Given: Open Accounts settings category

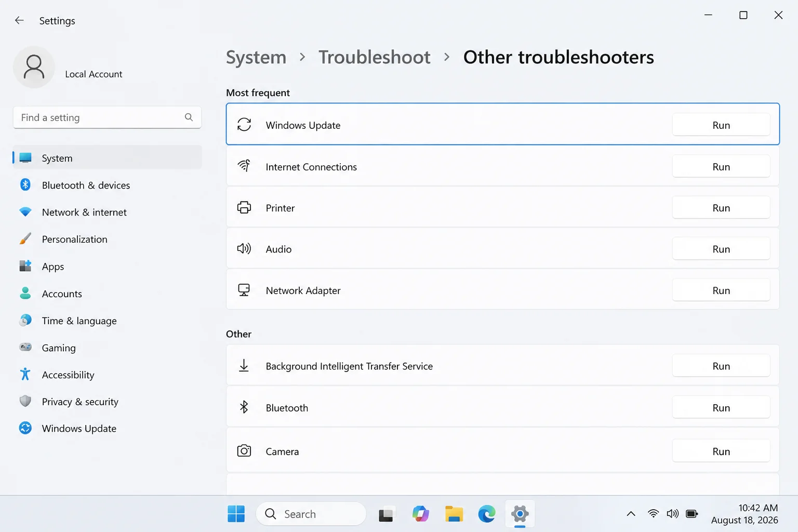Looking at the screenshot, I should tap(107, 293).
